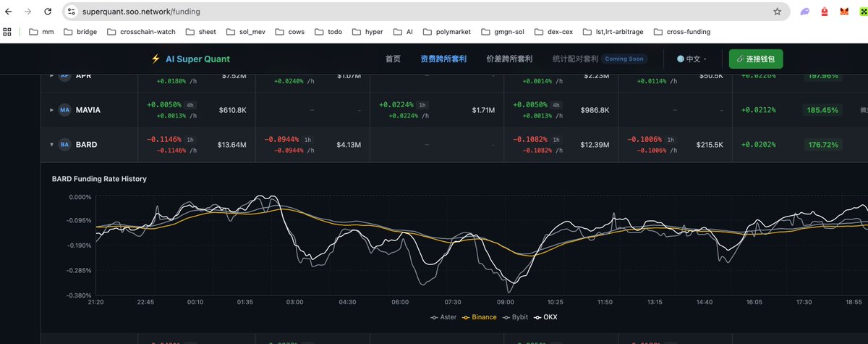868x344 pixels.
Task: Open the red extension icon in toolbar
Action: pos(824,12)
